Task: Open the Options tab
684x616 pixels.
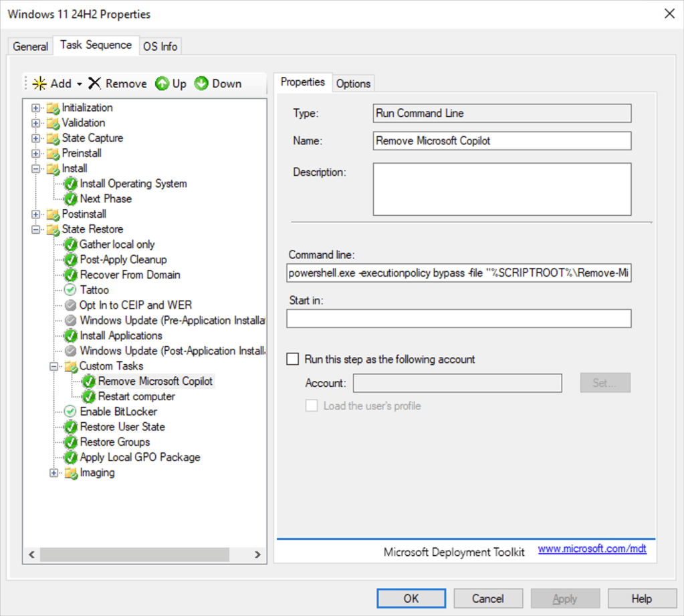Action: [353, 83]
